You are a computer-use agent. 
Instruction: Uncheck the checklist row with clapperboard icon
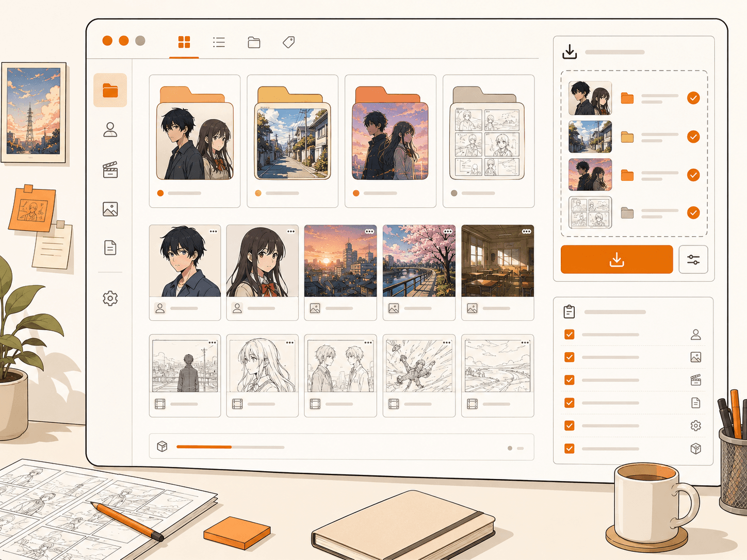(570, 380)
